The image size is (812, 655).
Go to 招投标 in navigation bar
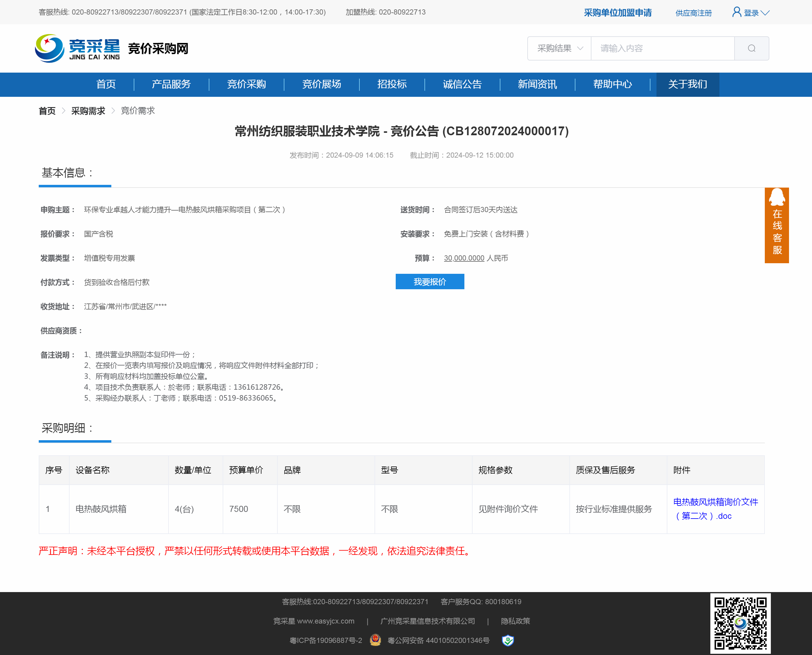(x=392, y=84)
